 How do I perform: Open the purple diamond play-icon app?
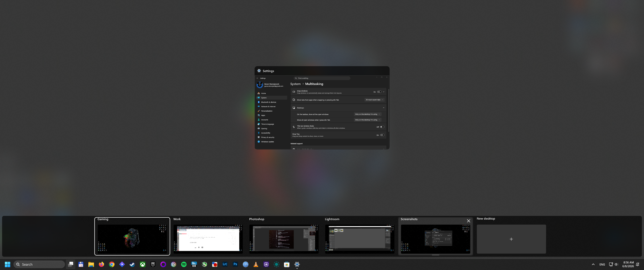coord(122,264)
